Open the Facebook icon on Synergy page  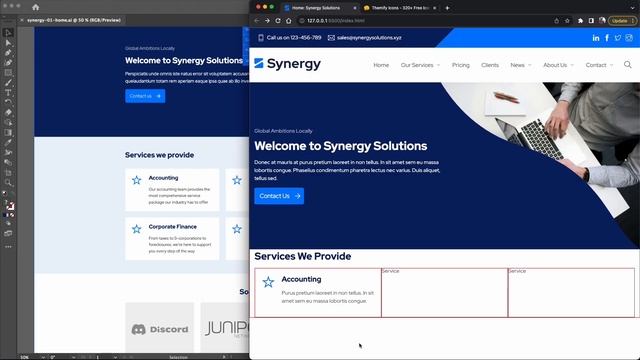click(x=607, y=38)
